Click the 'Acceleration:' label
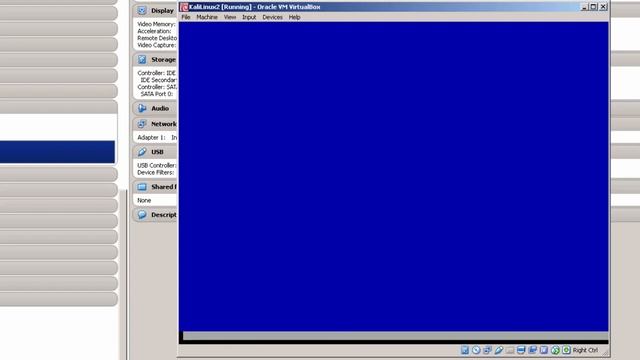Screen dimensions: 640x360 [154, 31]
